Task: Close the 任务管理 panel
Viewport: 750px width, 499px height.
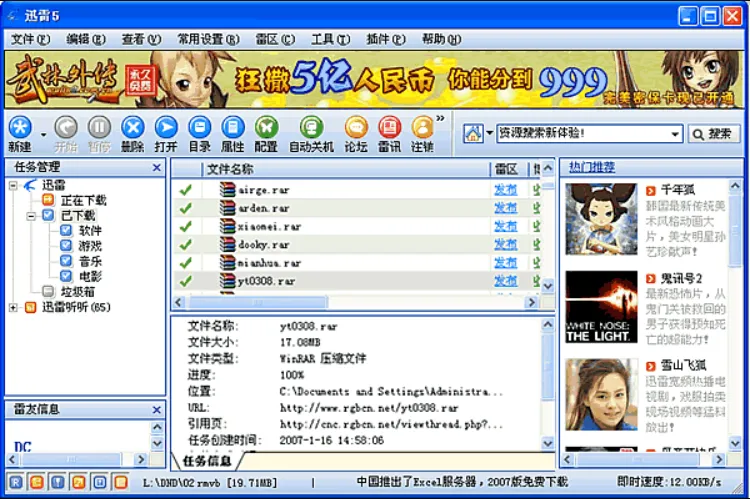Action: point(156,167)
